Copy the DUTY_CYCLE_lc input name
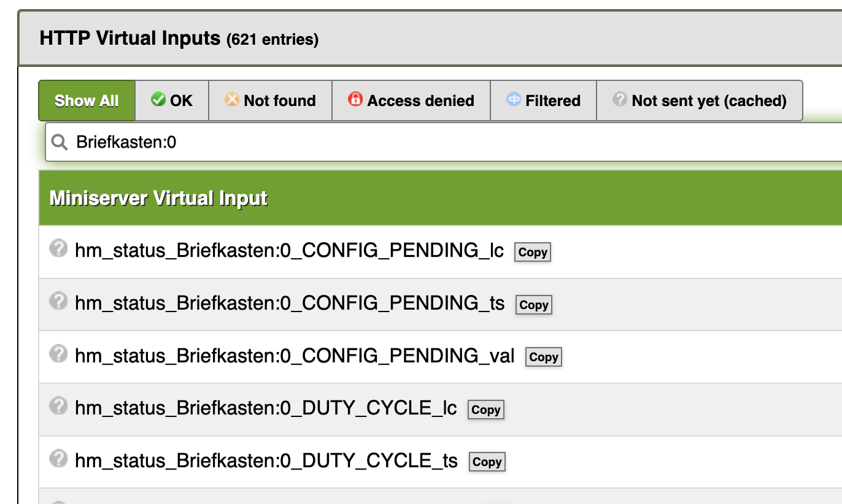The width and height of the screenshot is (842, 504). (486, 410)
